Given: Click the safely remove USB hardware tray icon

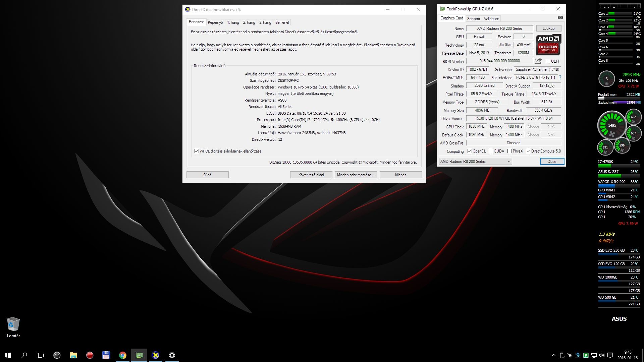Looking at the screenshot, I should pyautogui.click(x=561, y=355).
